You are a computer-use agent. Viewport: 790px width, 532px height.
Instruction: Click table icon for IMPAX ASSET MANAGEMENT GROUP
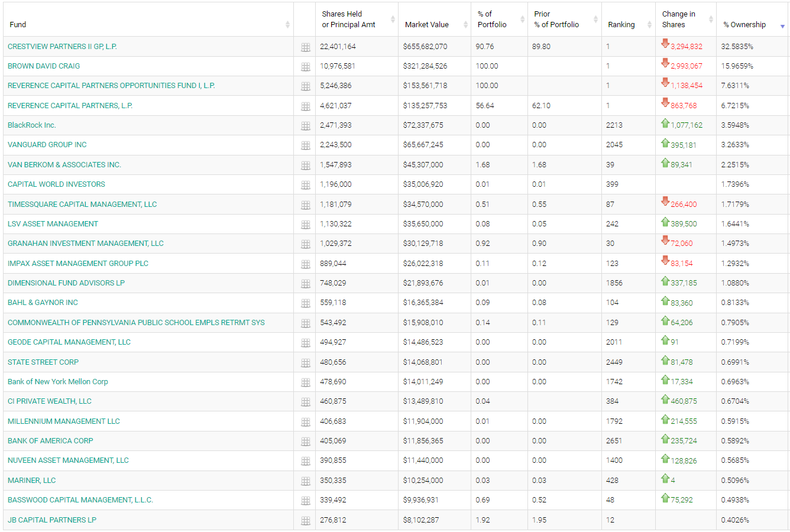tap(306, 264)
